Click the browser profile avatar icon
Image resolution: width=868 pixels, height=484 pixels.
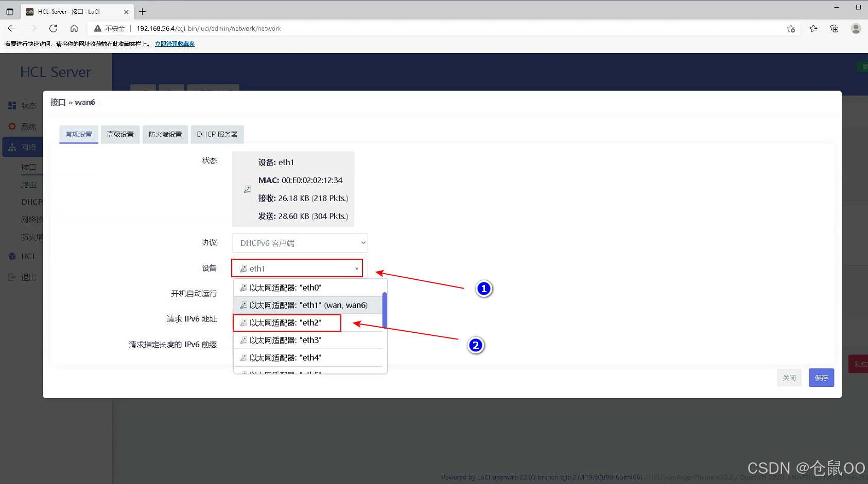point(856,28)
